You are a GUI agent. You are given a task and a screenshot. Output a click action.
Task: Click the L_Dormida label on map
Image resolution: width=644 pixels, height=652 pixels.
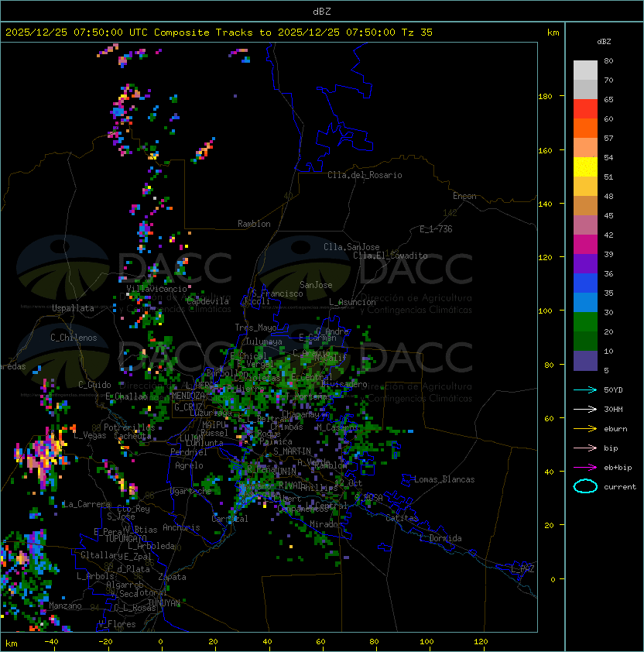(440, 538)
